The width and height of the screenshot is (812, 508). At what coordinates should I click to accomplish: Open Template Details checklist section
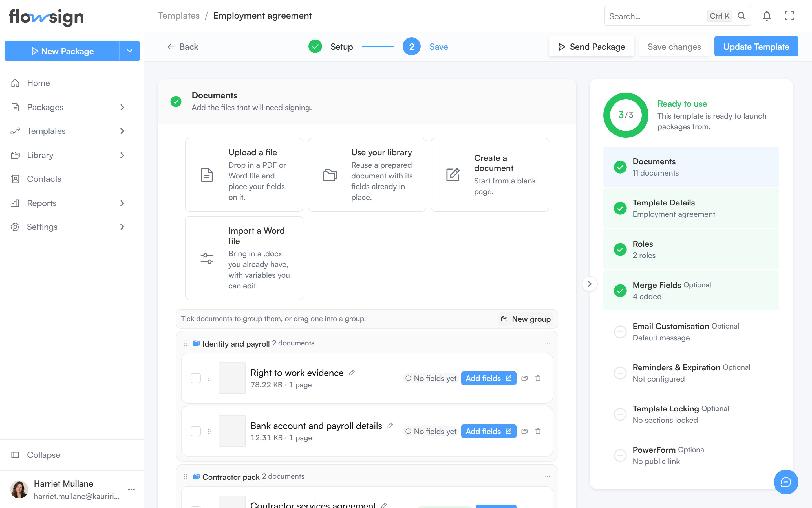click(x=691, y=208)
